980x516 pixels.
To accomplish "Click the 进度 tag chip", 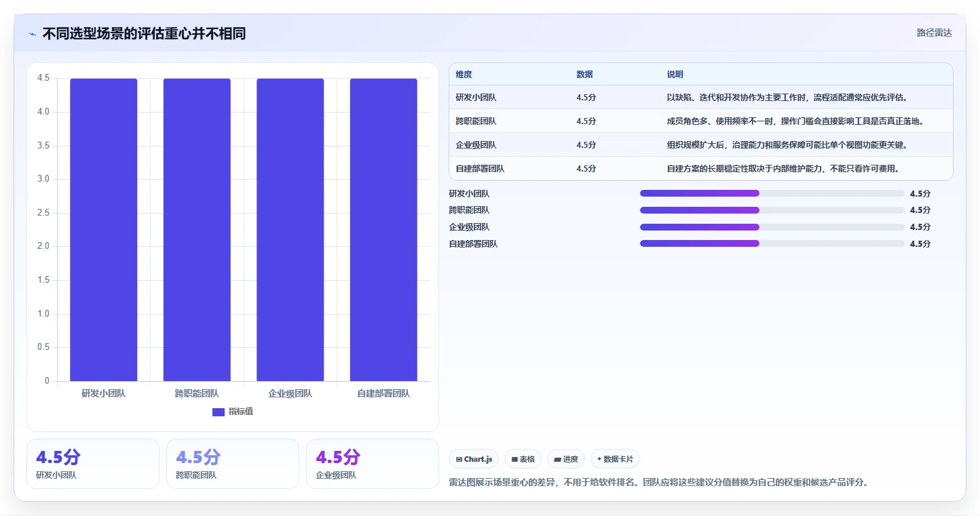I will [x=566, y=459].
